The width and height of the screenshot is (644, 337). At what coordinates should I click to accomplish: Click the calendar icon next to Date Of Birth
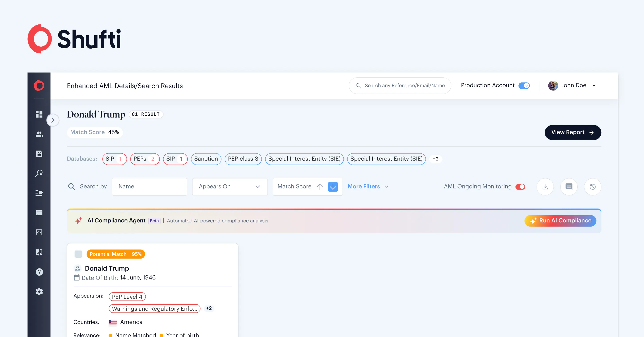pos(76,278)
